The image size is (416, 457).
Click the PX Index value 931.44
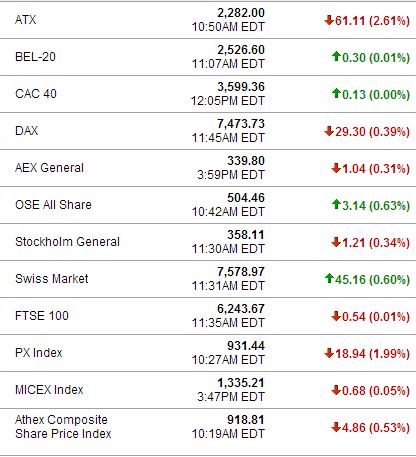click(246, 346)
